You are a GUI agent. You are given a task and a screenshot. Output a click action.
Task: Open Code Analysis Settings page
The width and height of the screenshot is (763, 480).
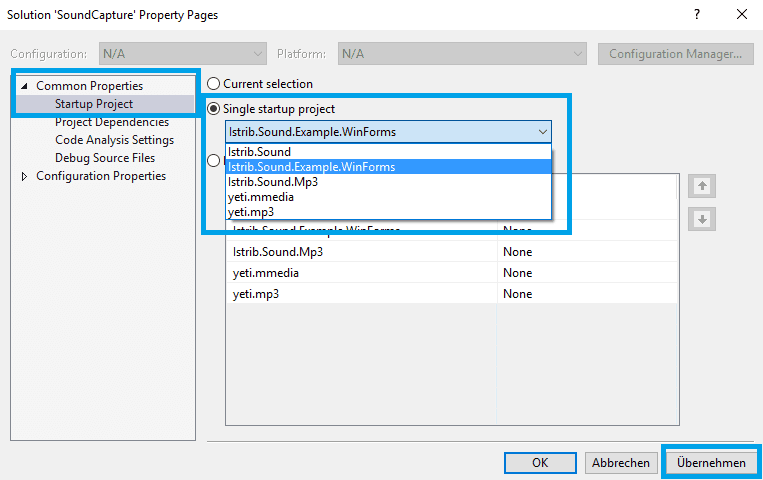tap(114, 140)
